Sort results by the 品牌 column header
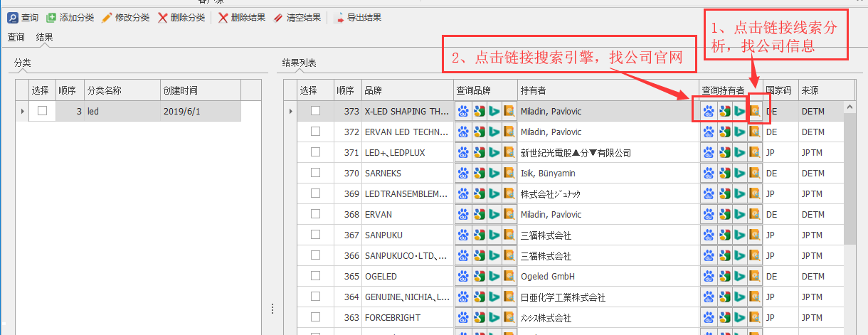Image resolution: width=868 pixels, height=335 pixels. pyautogui.click(x=408, y=90)
